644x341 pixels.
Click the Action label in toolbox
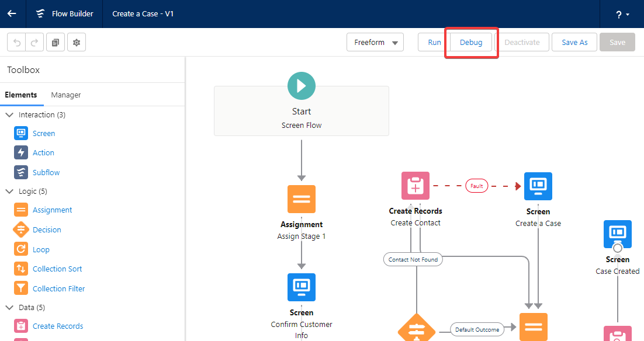pos(43,152)
